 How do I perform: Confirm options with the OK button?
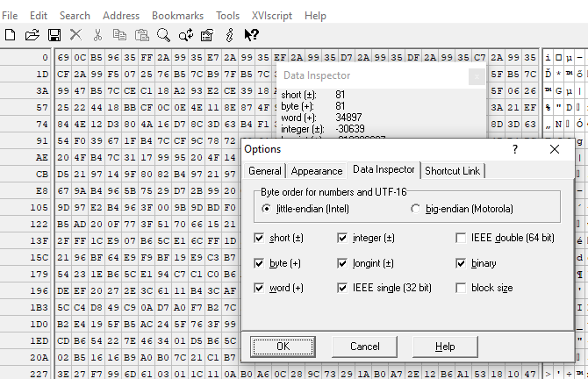(x=283, y=347)
